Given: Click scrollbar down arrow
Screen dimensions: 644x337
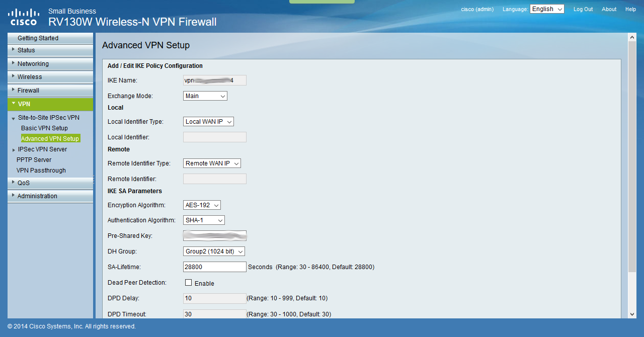Looking at the screenshot, I should tap(632, 314).
